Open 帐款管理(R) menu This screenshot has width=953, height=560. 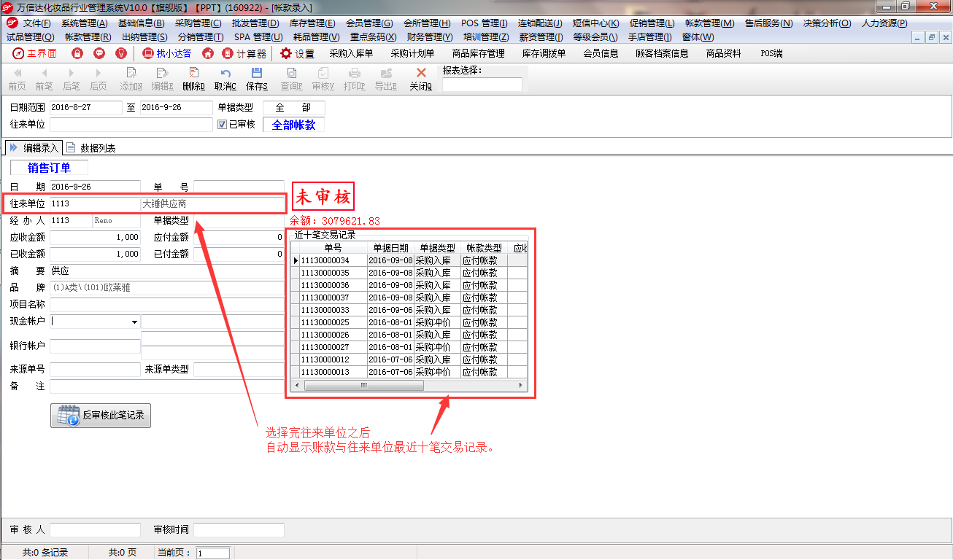pos(88,36)
